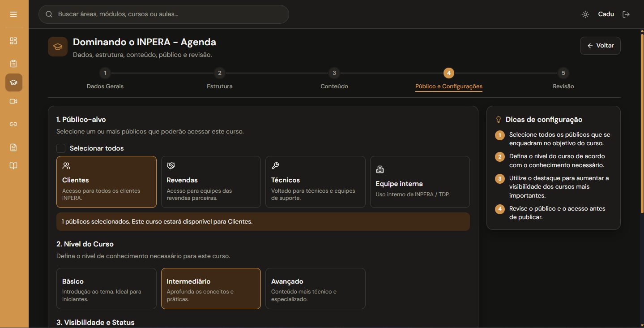The image size is (644, 328).
Task: Select the Técnicos audience card
Action: coord(316,182)
